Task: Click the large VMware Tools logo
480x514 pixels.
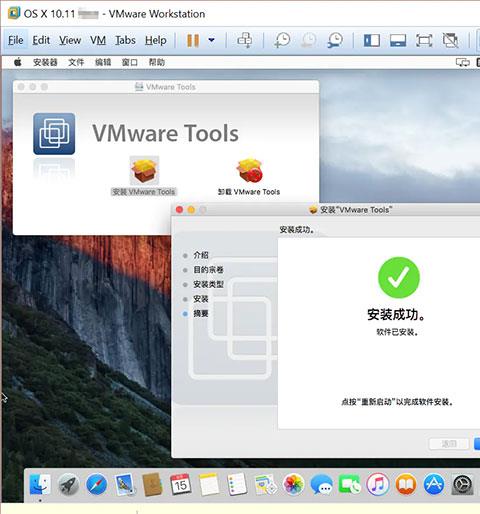Action: tap(54, 134)
